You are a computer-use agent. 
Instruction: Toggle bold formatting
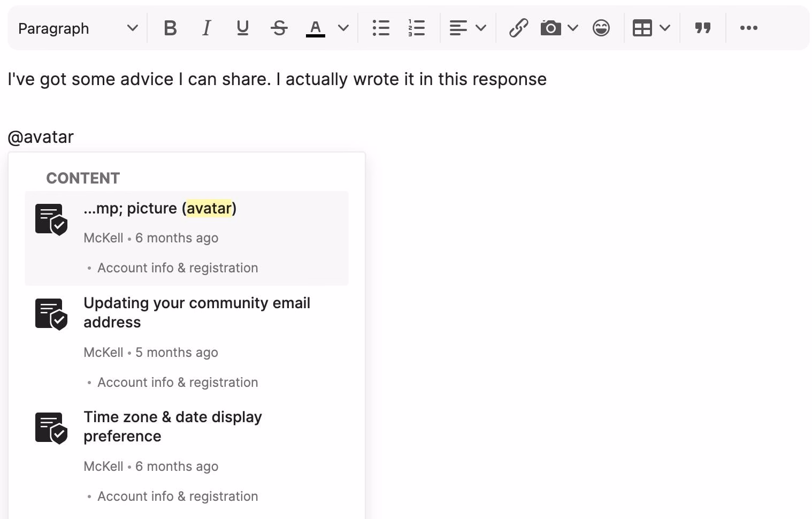(170, 28)
